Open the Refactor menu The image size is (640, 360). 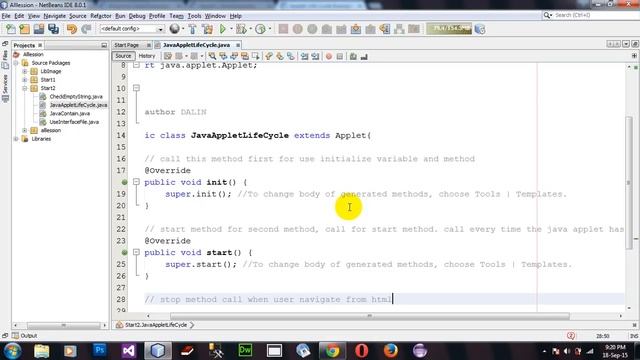tap(101, 16)
